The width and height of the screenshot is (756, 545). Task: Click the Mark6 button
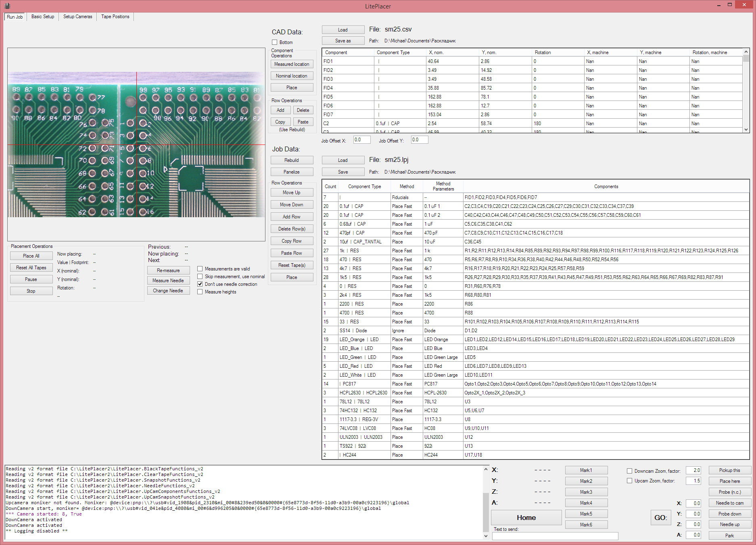point(586,525)
